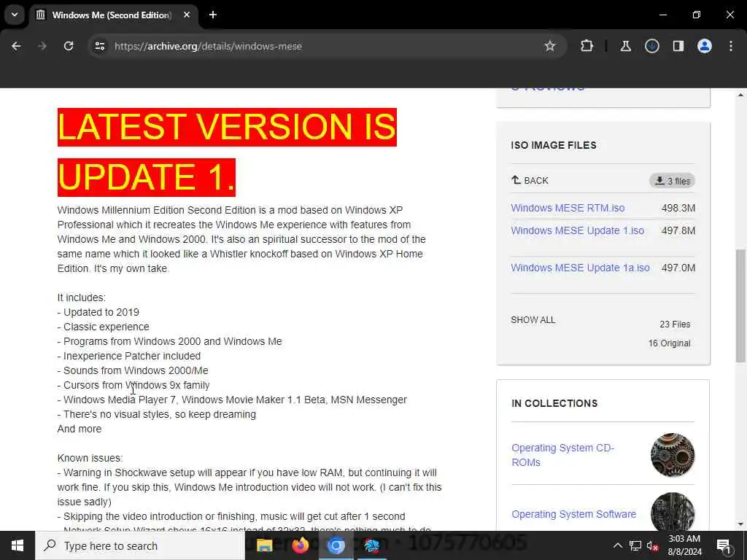Screen dimensions: 747x560
Task: Open File Explorer from taskbar
Action: tap(264, 545)
